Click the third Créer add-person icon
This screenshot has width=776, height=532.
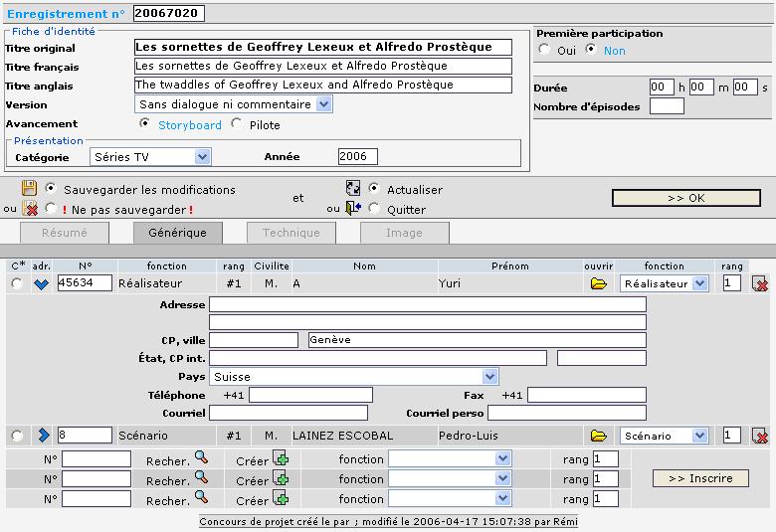click(281, 498)
